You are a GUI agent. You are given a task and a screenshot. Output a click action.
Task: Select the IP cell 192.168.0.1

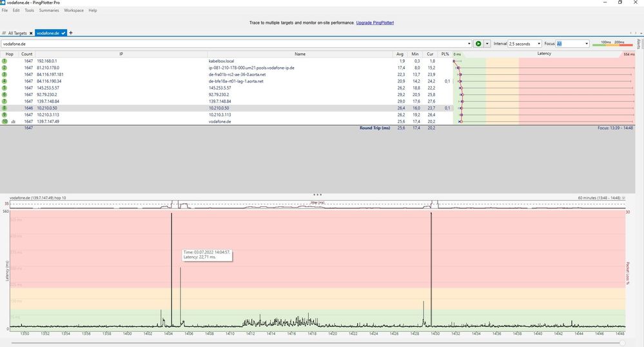(47, 61)
